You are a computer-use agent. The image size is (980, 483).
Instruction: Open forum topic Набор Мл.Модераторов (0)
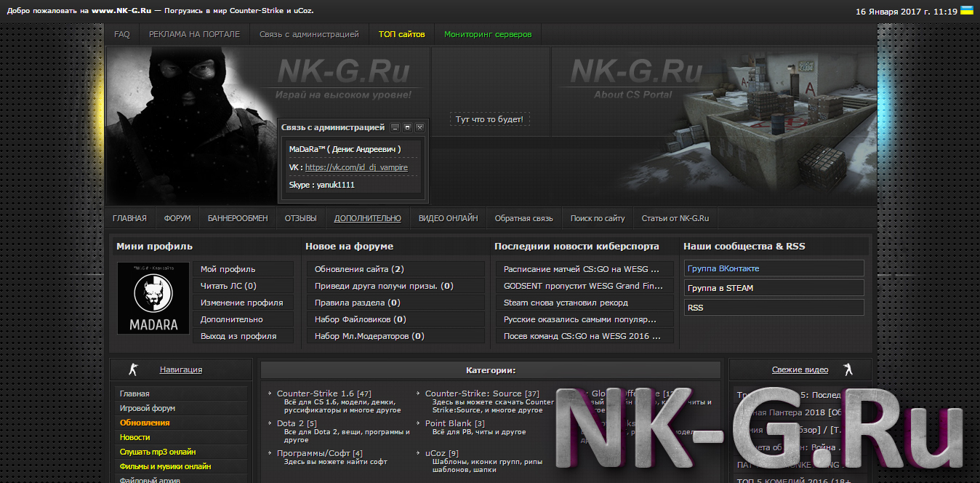395,336
